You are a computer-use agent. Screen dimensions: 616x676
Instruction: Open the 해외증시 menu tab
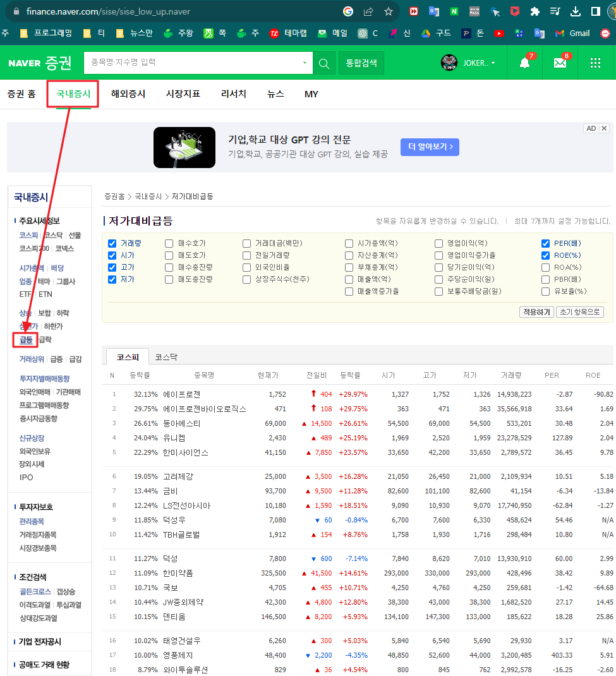[x=128, y=94]
